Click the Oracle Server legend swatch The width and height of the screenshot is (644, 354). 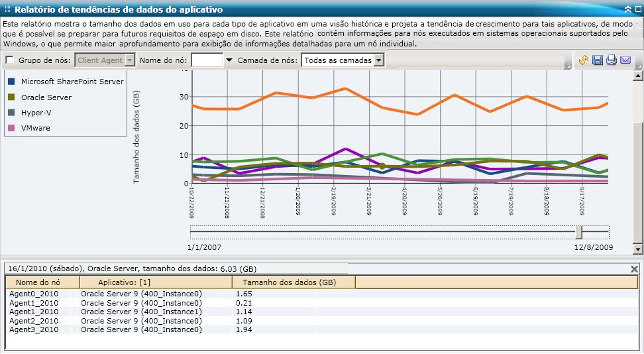[x=11, y=97]
